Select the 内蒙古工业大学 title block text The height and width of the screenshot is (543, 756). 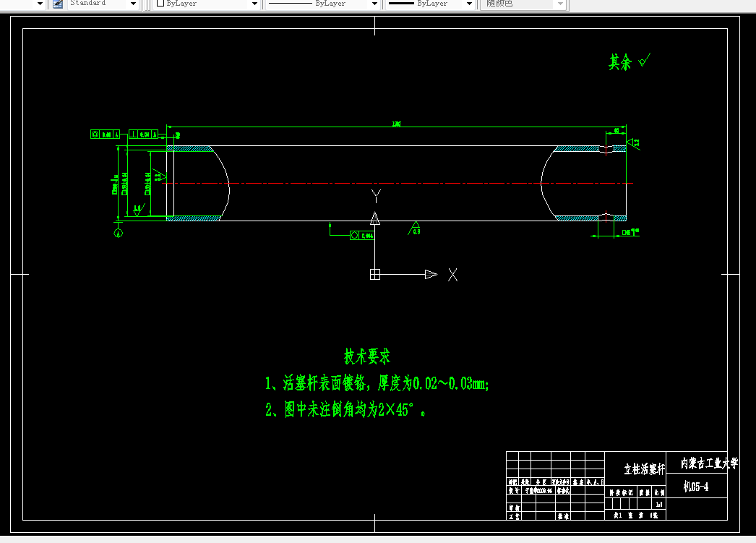tap(709, 463)
